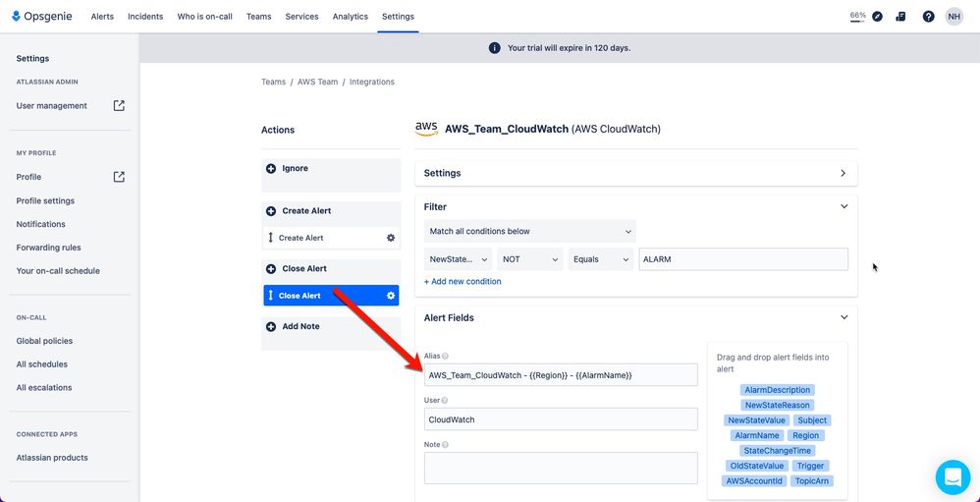The height and width of the screenshot is (502, 980).
Task: Click the Alias input field
Action: tap(561, 375)
